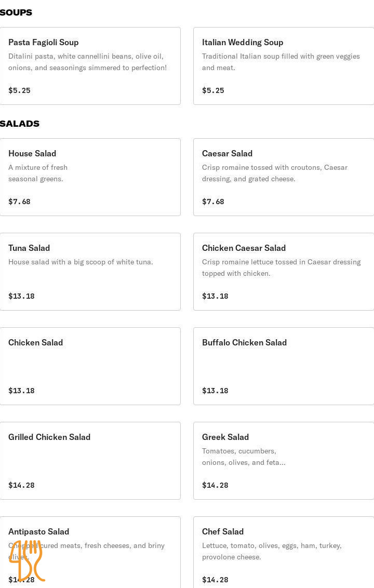Screen dimensions: 374x588
Task: Click the Italian Wedding Soup $5.25 price
Action: coord(213,91)
